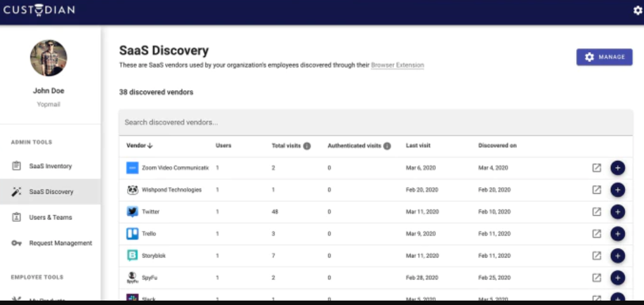Viewport: 644px width, 305px height.
Task: Click Zoom last visit Mar 6, 2020
Action: point(421,168)
